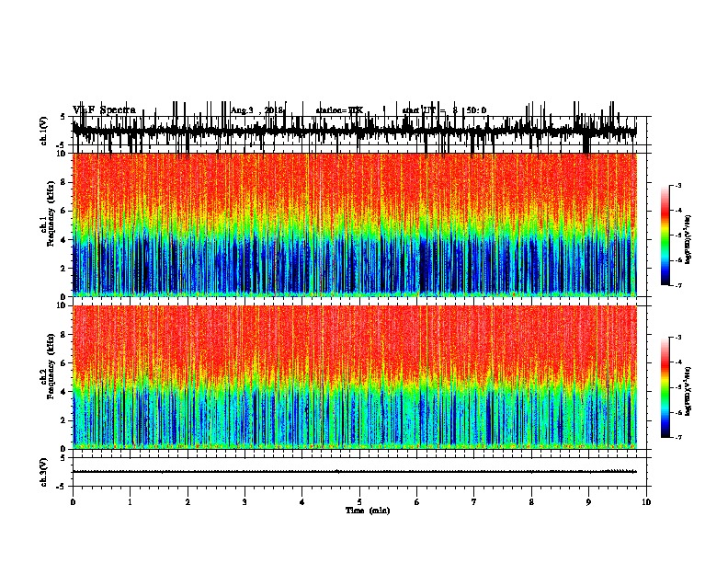Screen dimensions: 728x563
Task: Select the ch.2 spectrogram panel
Action: (354, 377)
